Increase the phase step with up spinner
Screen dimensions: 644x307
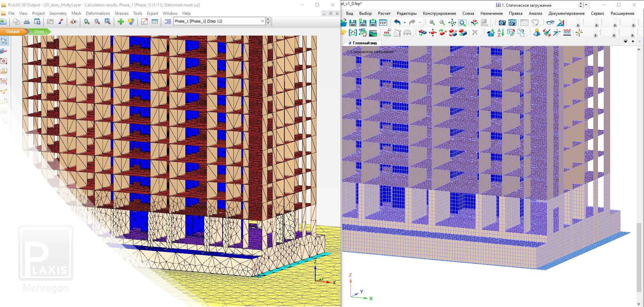pos(268,19)
